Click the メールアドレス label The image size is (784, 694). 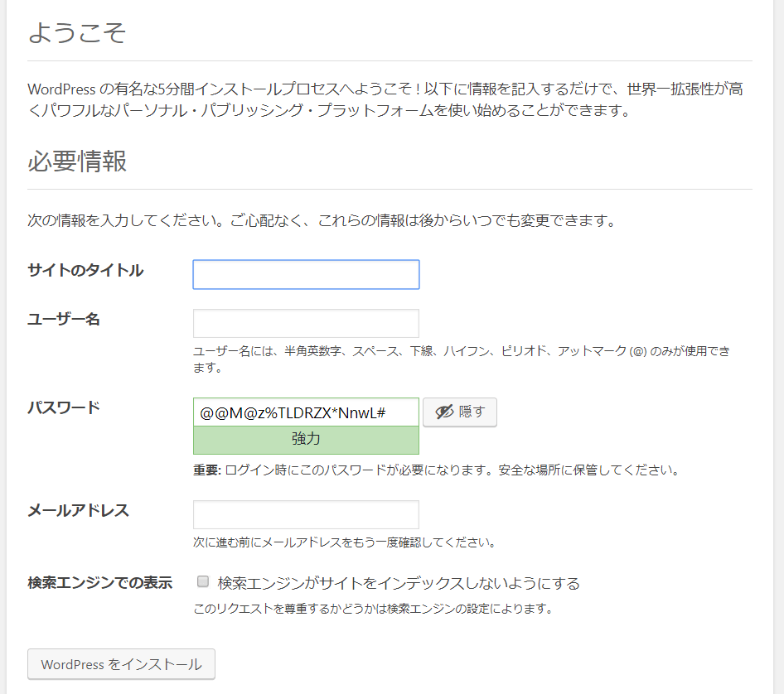click(79, 510)
